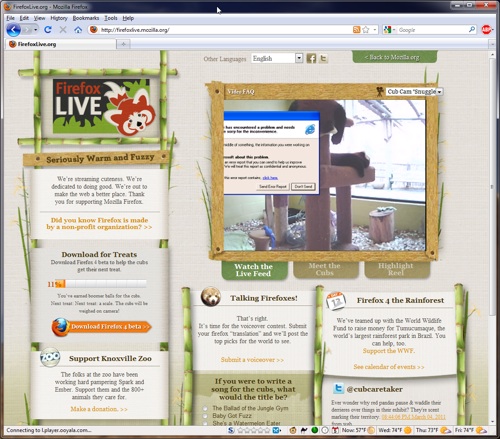
Task: Click Did you know Firefox non-profit link
Action: click(99, 223)
